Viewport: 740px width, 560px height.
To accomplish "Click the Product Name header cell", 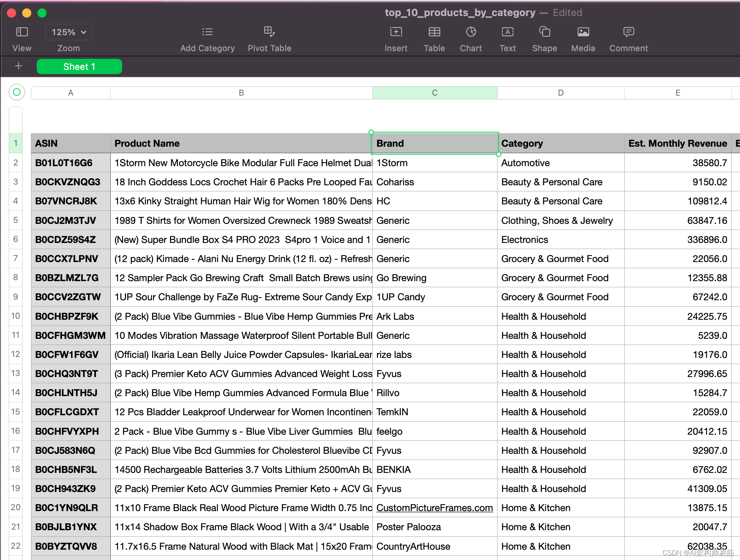I will coord(241,143).
